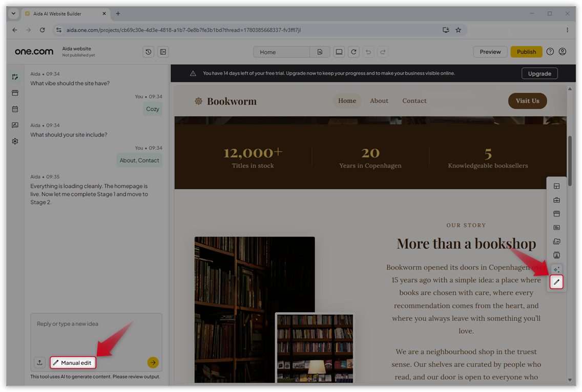This screenshot has height=392, width=582.
Task: Send message with yellow arrow button
Action: 153,362
